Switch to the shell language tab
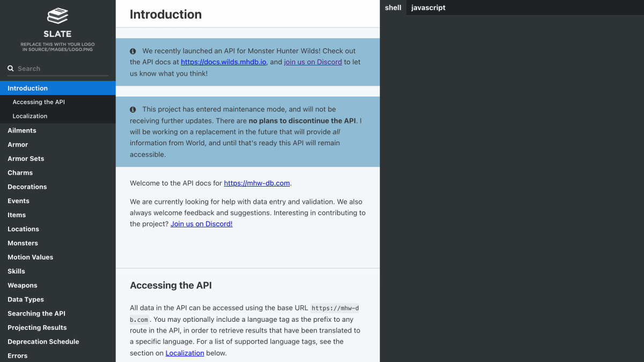The image size is (644, 362). tap(393, 8)
